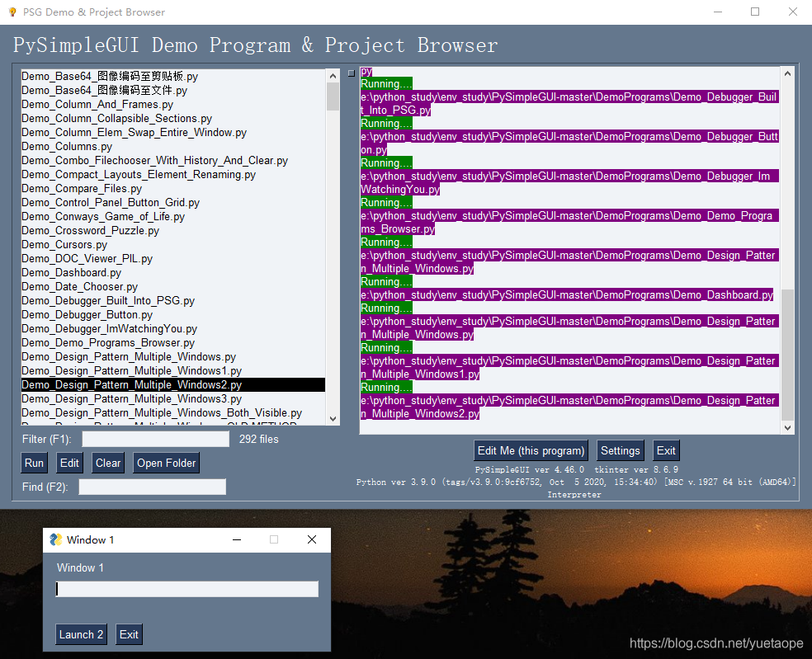This screenshot has height=659, width=812.
Task: Select Demo_Crossword_Puzzle.py
Action: pyautogui.click(x=173, y=230)
